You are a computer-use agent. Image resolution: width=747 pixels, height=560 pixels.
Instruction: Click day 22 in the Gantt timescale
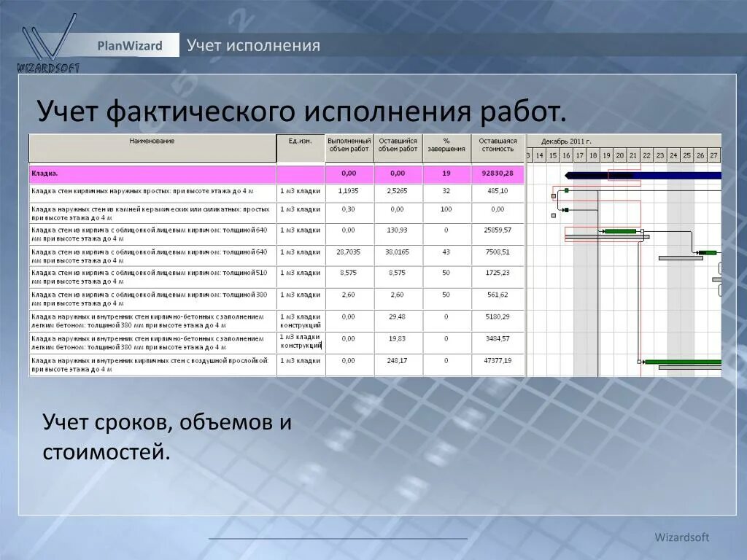click(x=646, y=155)
